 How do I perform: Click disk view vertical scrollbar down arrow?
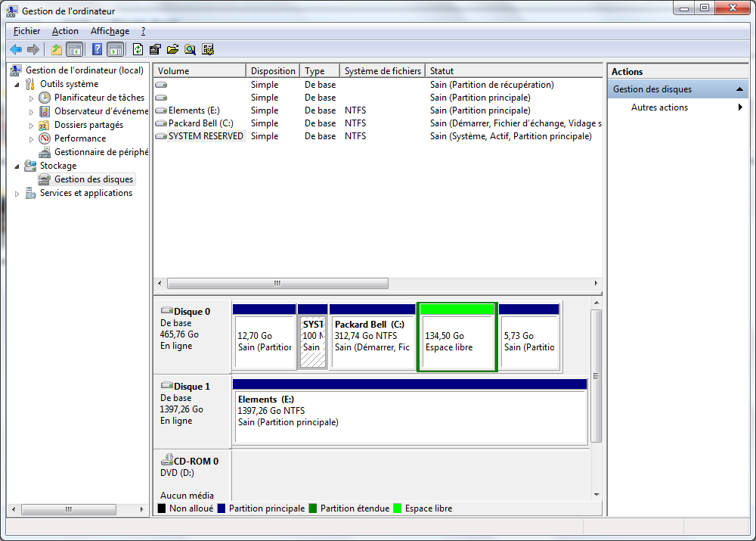coord(596,495)
